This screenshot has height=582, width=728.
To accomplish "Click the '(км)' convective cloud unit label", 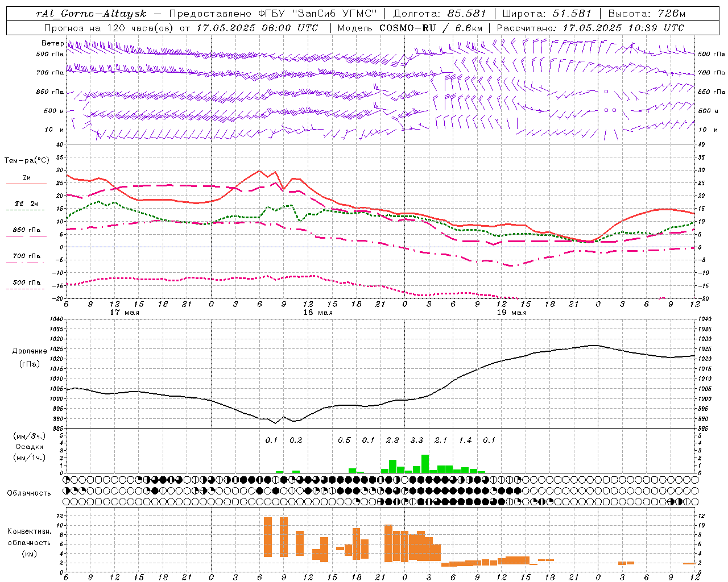I will coord(30,554).
